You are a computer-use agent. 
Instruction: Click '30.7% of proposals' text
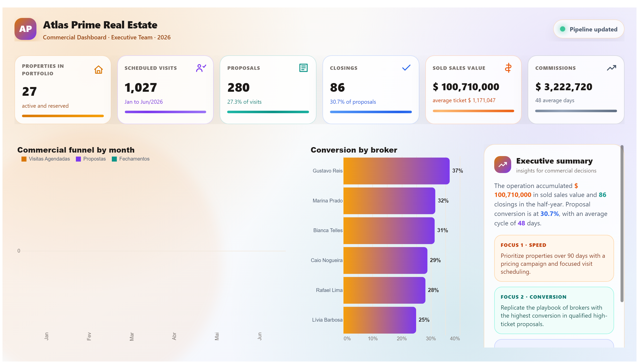[x=353, y=102]
